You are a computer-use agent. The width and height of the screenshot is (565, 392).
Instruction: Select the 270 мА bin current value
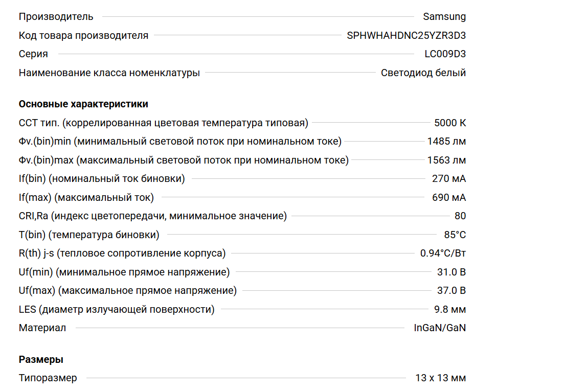pos(449,178)
